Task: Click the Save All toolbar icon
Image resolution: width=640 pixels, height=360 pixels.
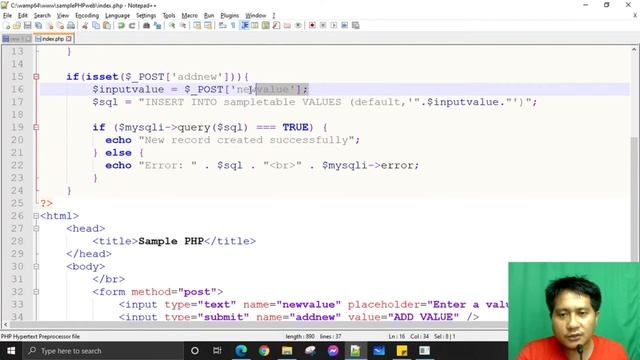Action: tap(38, 25)
